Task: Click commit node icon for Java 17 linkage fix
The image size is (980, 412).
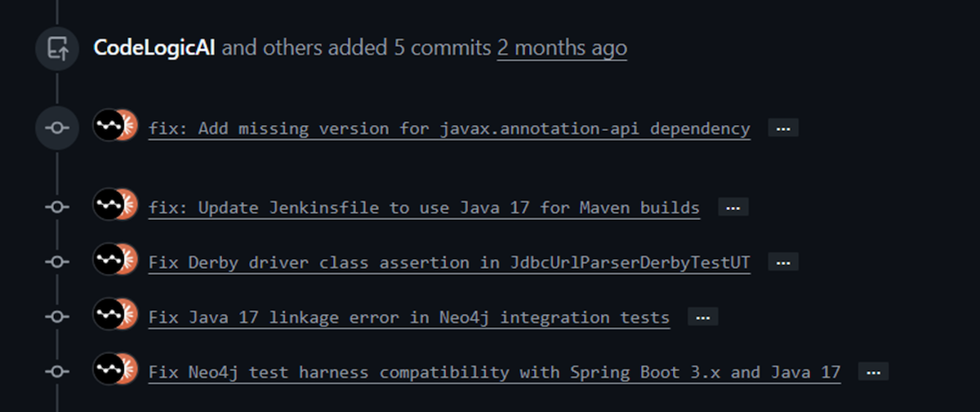Action: click(57, 316)
